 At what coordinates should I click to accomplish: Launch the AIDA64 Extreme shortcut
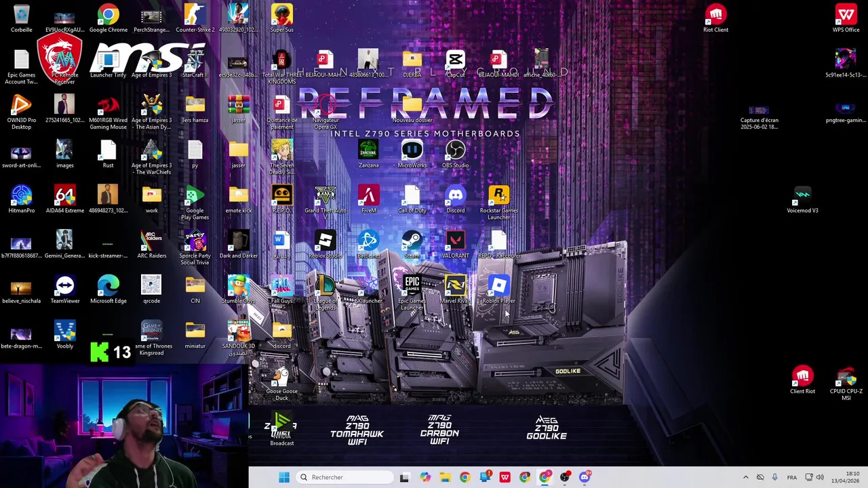[x=64, y=199]
